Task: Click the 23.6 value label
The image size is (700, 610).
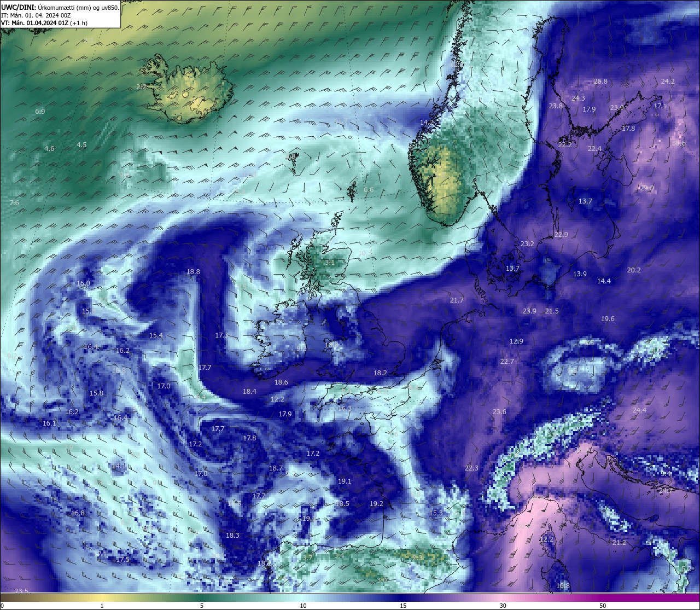Action: point(499,412)
